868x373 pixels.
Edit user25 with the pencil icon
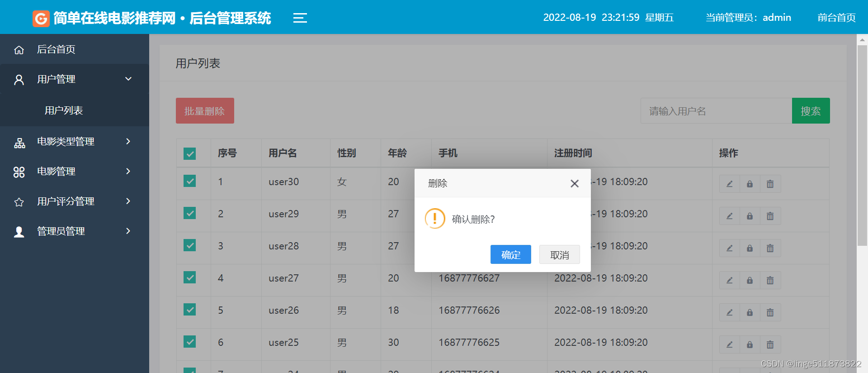[730, 344]
